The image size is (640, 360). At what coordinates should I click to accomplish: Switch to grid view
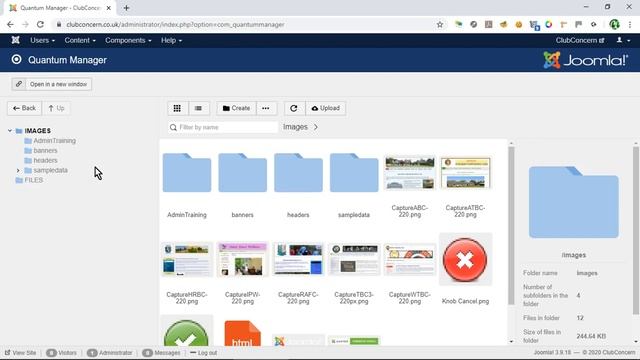click(x=177, y=108)
